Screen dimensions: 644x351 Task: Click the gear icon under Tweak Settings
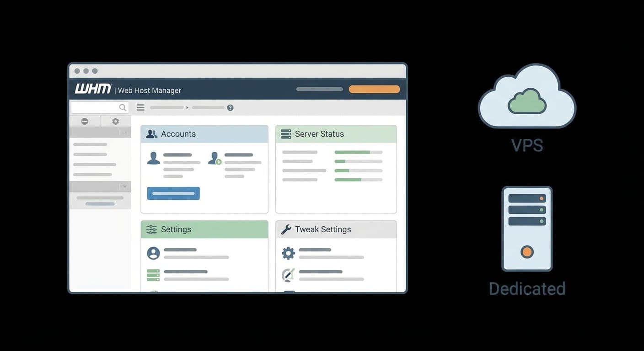tap(288, 253)
